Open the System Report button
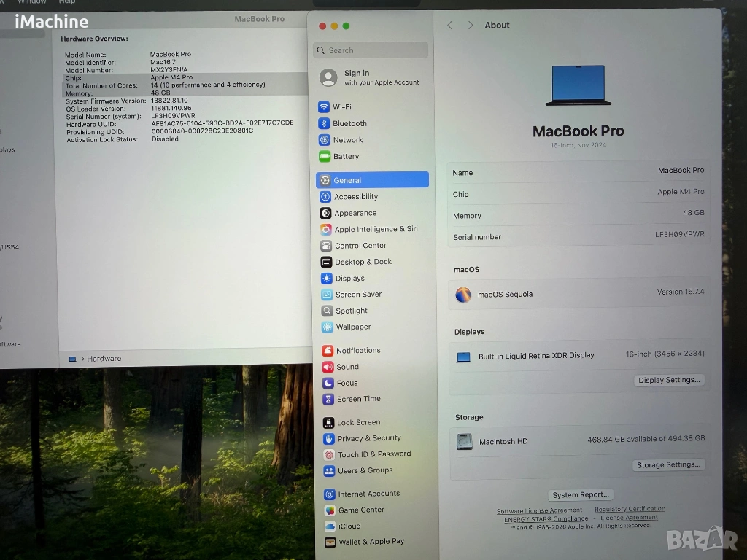Image resolution: width=747 pixels, height=560 pixels. pyautogui.click(x=581, y=495)
